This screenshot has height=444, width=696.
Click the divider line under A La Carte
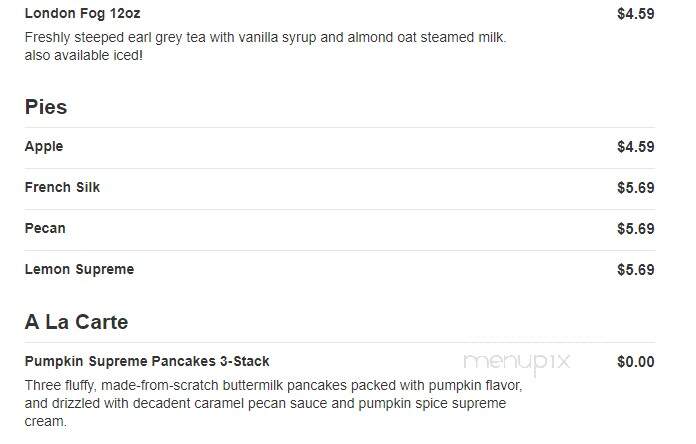pyautogui.click(x=340, y=342)
